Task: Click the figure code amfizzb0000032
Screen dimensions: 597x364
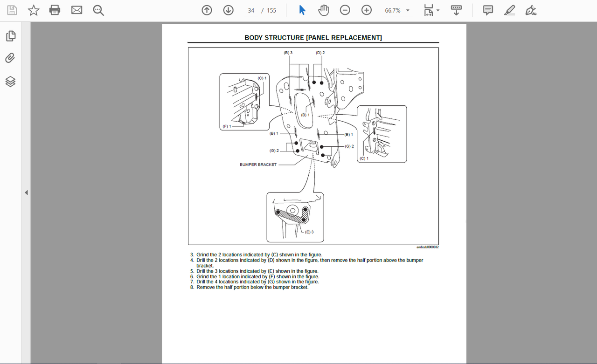Action: (427, 247)
